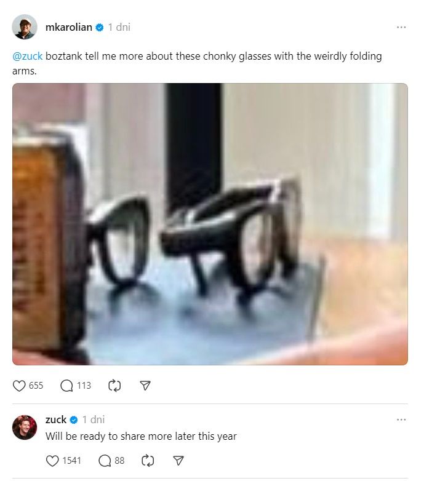Open more options menu on mkarolian's post
This screenshot has width=448, height=481.
tap(401, 27)
